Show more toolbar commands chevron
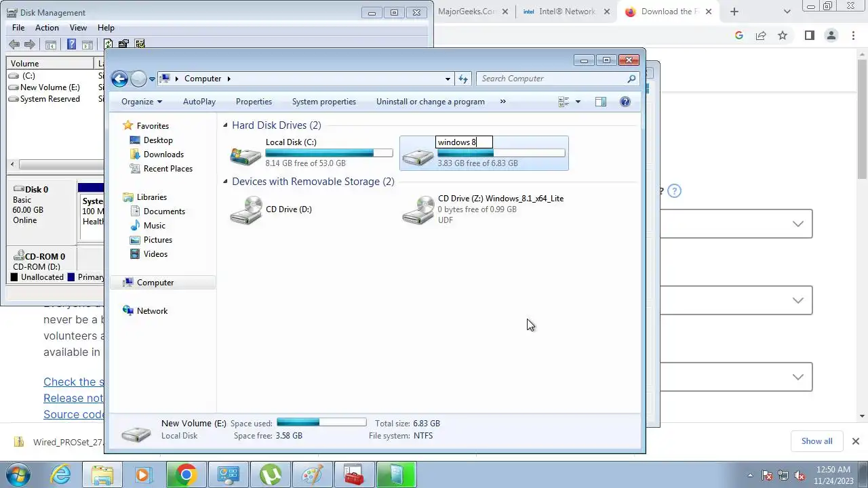This screenshot has height=488, width=868. click(502, 102)
